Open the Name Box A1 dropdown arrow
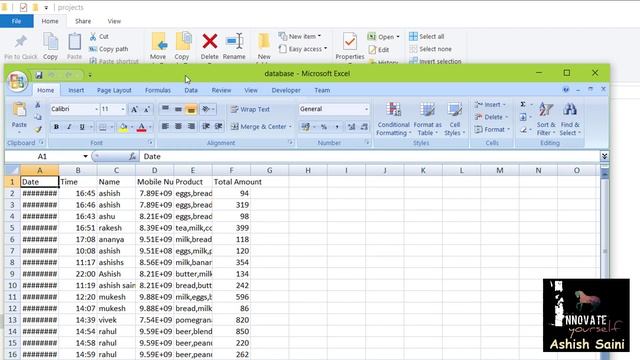 click(x=85, y=156)
